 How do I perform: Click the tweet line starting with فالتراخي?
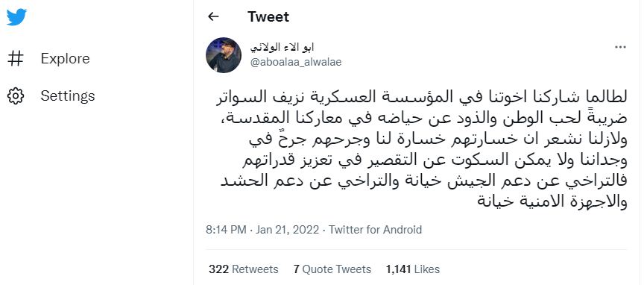pyautogui.click(x=422, y=182)
